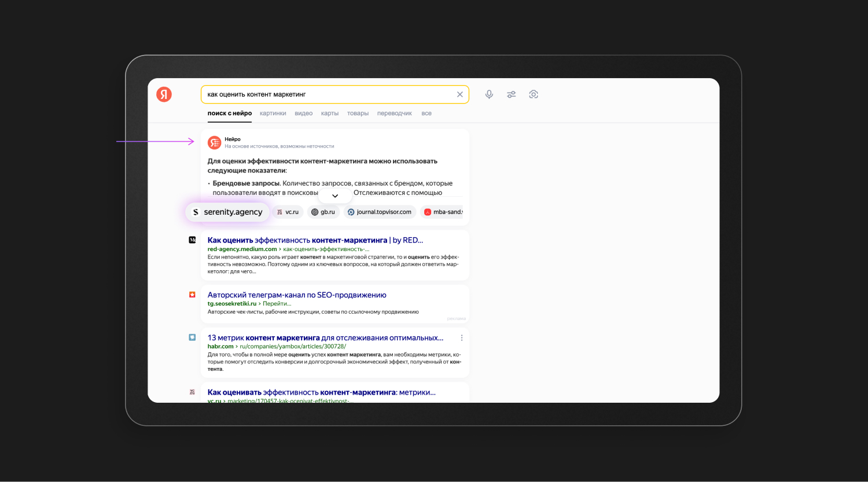Click the Нейро round avatar icon
Viewport: 868px width, 482px height.
click(x=214, y=142)
